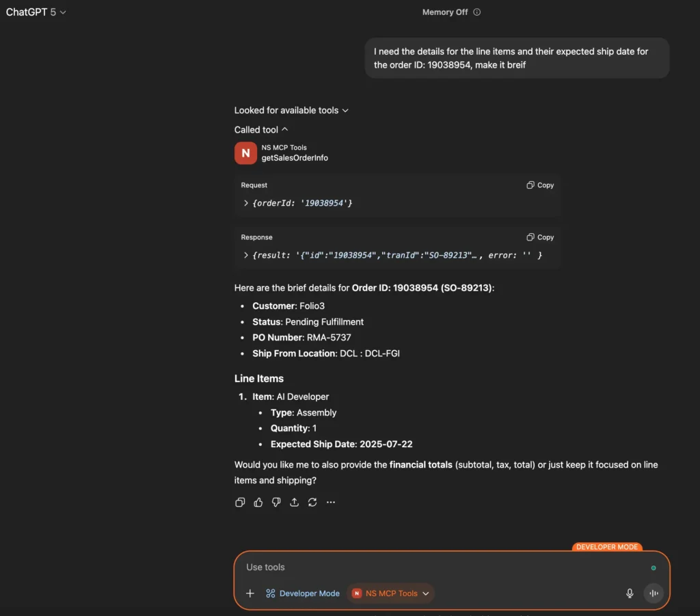The image size is (700, 616).
Task: Toggle the Developer Mode chip in composer
Action: tap(303, 593)
